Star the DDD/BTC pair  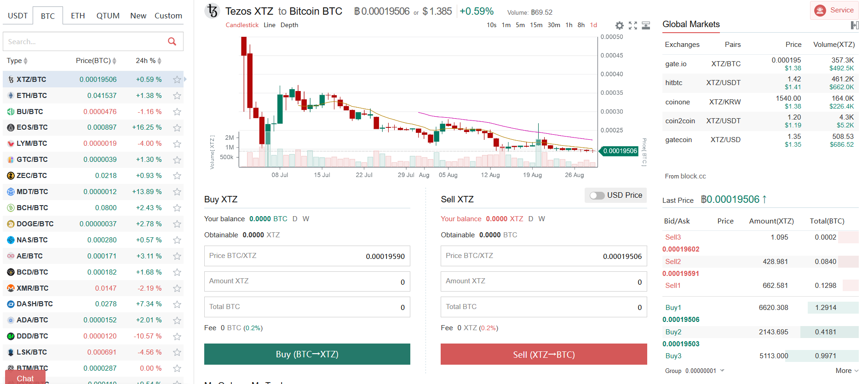point(177,336)
